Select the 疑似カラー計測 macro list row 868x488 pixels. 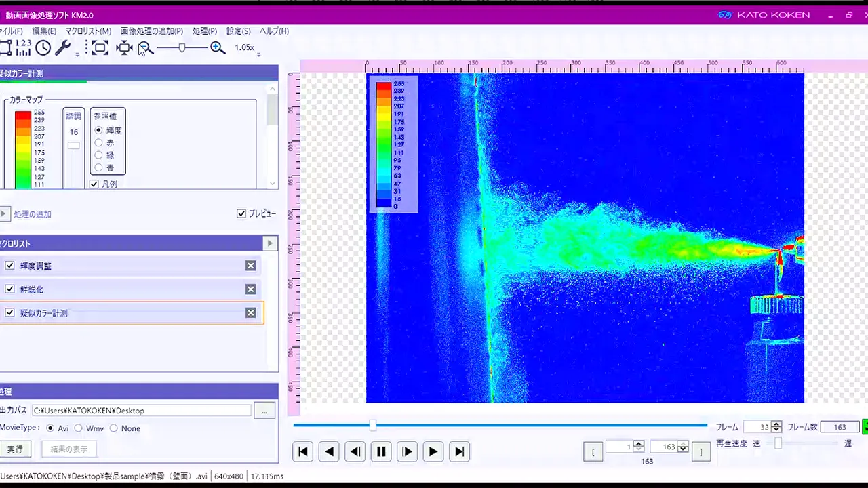click(132, 313)
